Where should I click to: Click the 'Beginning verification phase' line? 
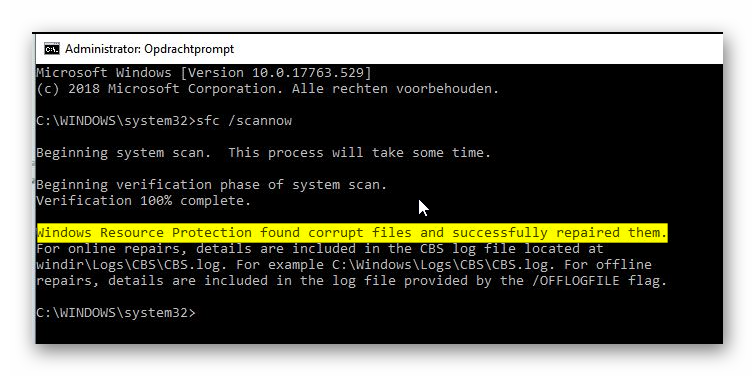(212, 185)
